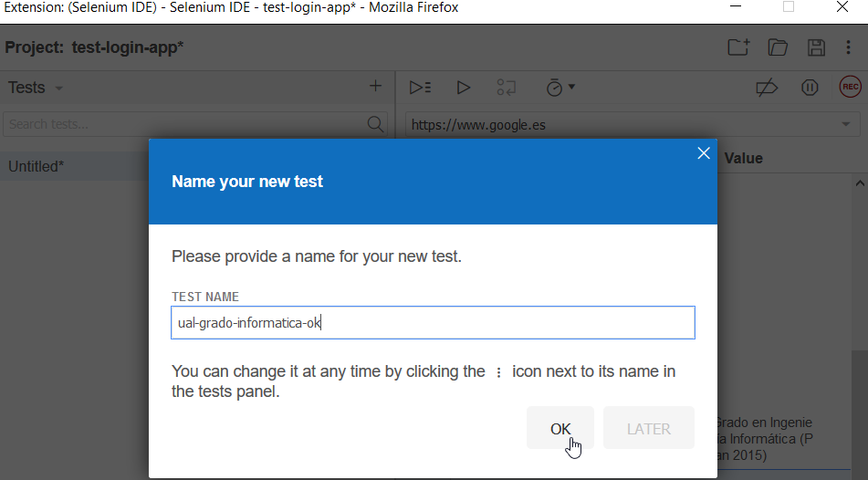Click the Value column header
The width and height of the screenshot is (868, 480).
point(744,159)
